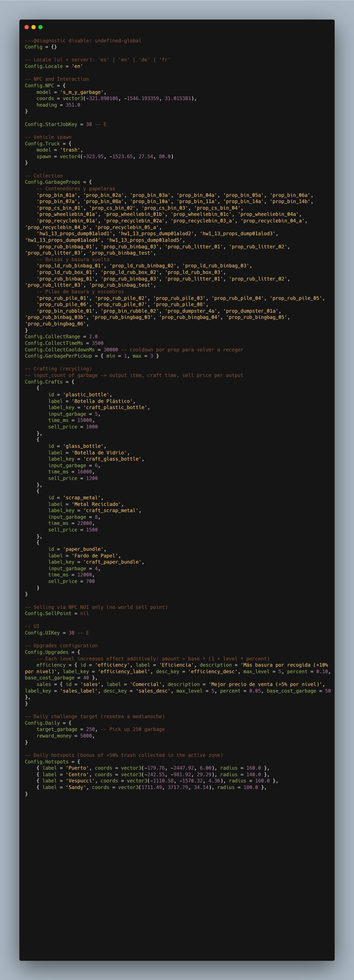Viewport: 354px width, 980px height.
Task: Click the 'heading = 351.0' line
Action: 58,105
